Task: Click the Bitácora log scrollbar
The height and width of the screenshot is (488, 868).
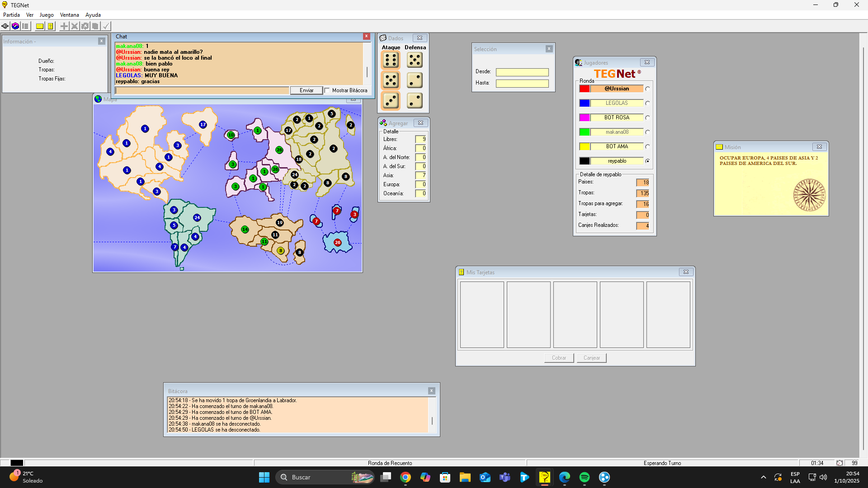Action: 432,421
